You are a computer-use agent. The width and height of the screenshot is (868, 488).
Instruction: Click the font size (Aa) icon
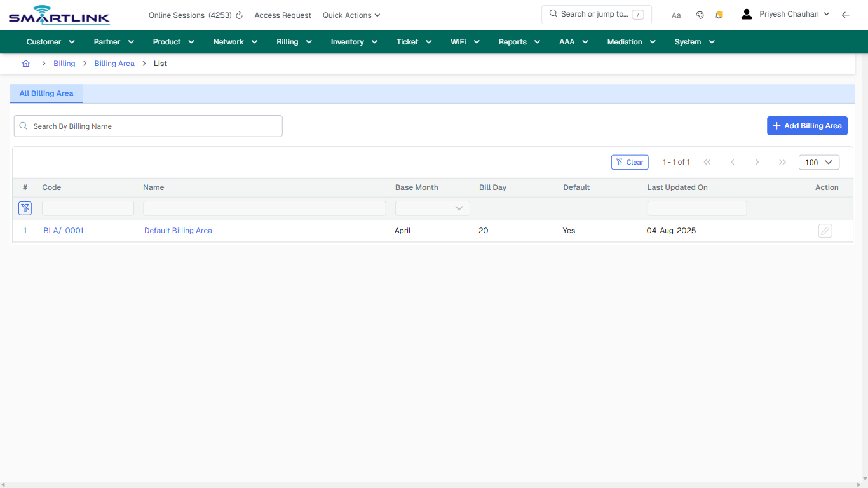[675, 15]
